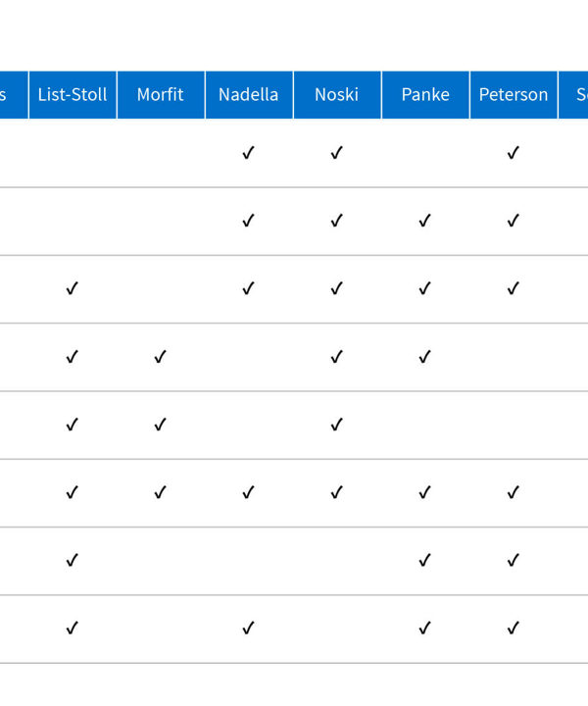Click Morfit's checkmark in the fifth row

click(160, 425)
